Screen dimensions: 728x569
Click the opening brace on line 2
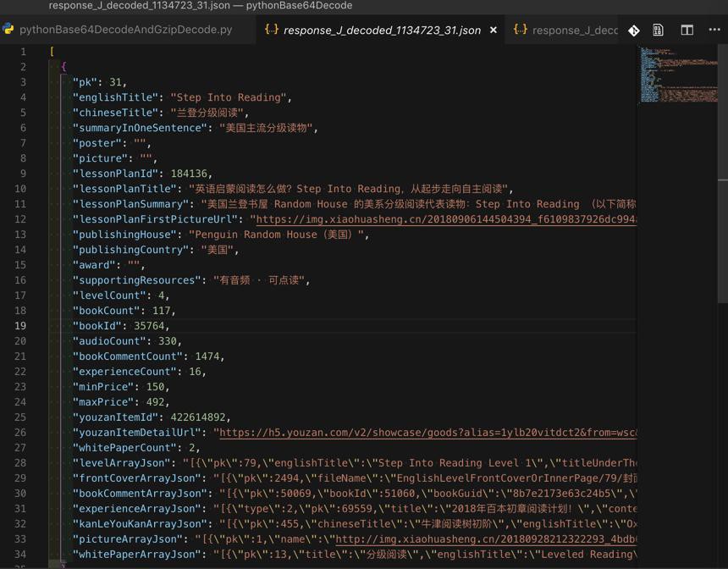[x=63, y=67]
